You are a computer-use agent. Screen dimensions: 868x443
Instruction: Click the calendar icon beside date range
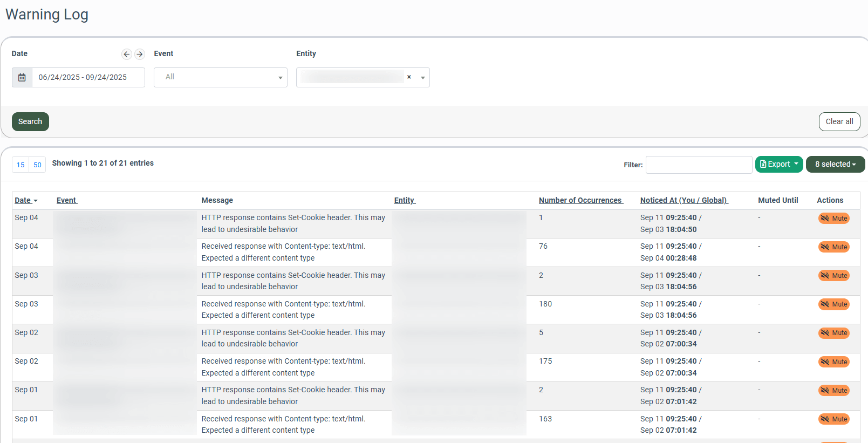click(22, 78)
